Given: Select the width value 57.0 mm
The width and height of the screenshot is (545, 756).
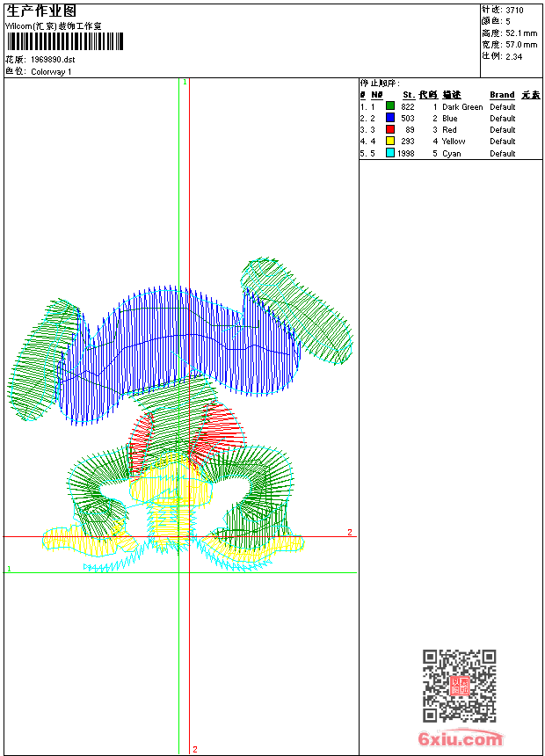Looking at the screenshot, I should (521, 45).
